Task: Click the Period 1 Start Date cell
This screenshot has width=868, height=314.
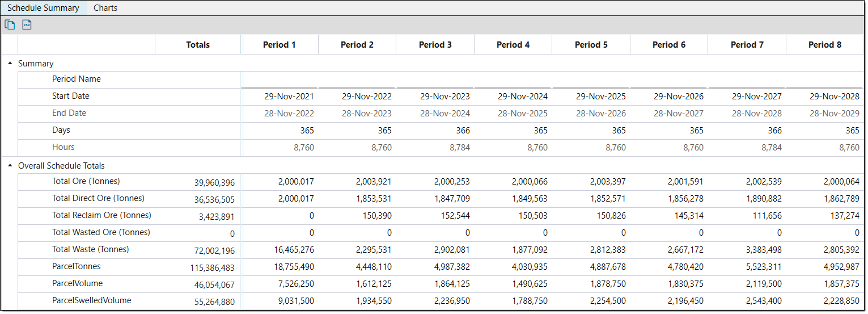Action: [289, 97]
